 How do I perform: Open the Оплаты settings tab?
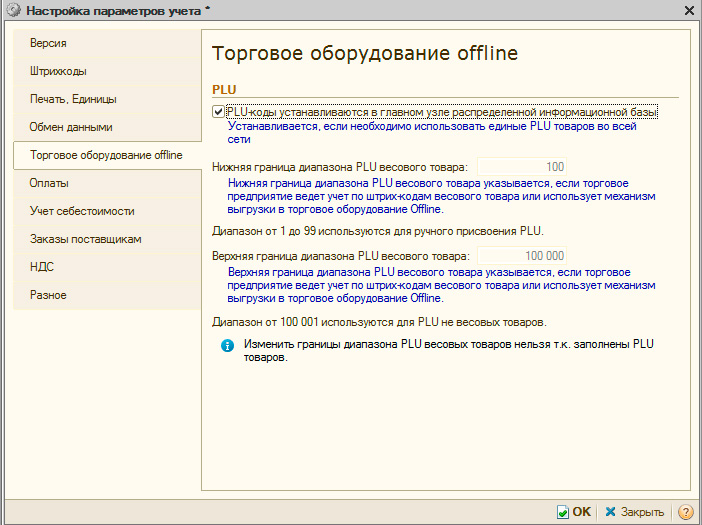[x=49, y=184]
